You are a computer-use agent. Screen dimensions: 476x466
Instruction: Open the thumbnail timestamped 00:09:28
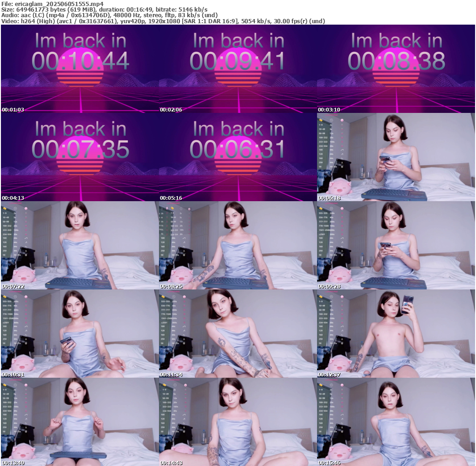pyautogui.click(x=396, y=245)
